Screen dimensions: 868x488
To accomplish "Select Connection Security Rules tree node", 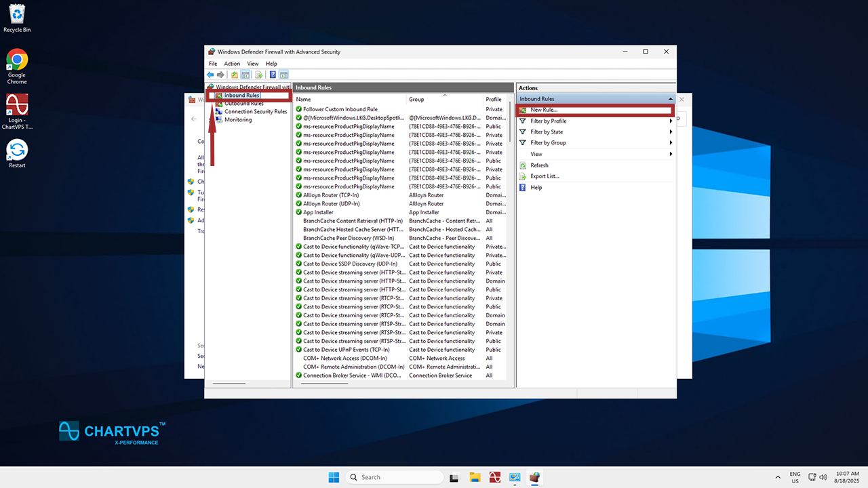I will tap(256, 112).
